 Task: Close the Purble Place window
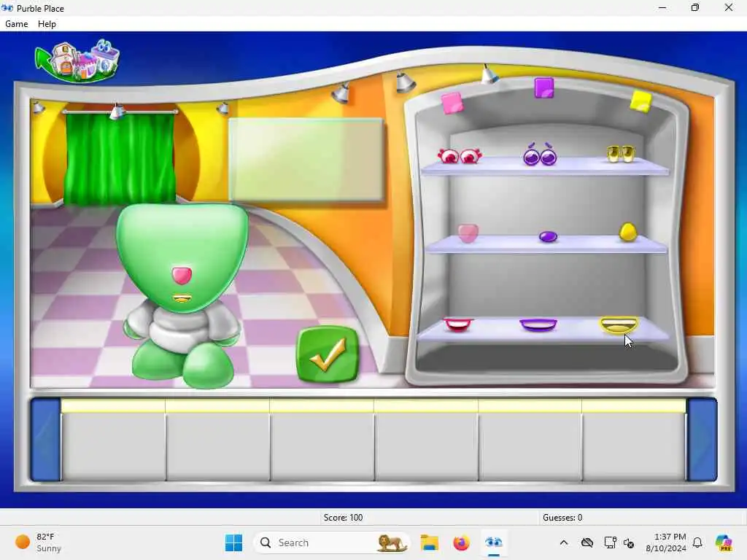pyautogui.click(x=729, y=7)
